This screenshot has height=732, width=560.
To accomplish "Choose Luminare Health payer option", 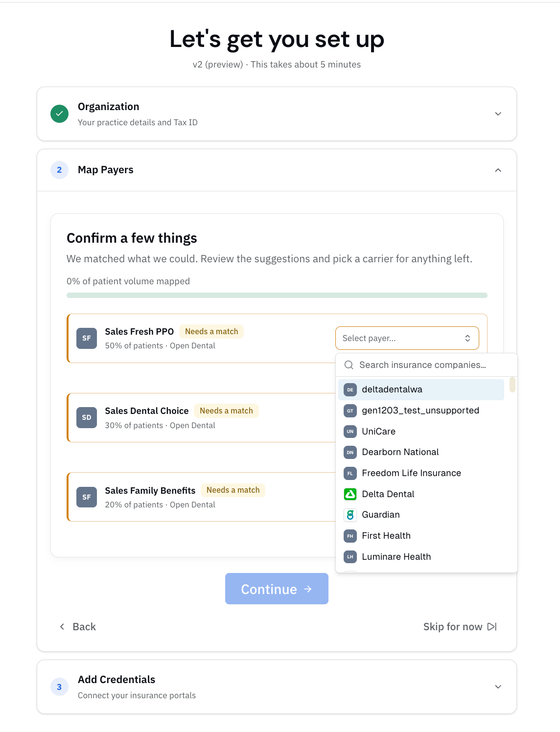I will pos(421,557).
